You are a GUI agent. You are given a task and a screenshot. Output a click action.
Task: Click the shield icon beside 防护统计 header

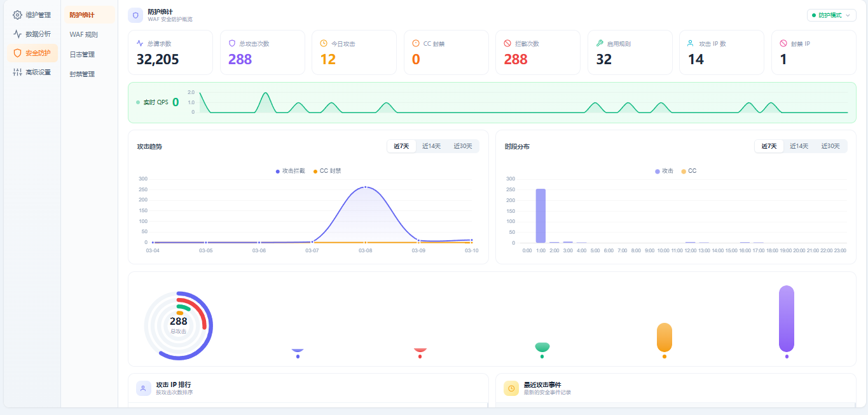[135, 15]
